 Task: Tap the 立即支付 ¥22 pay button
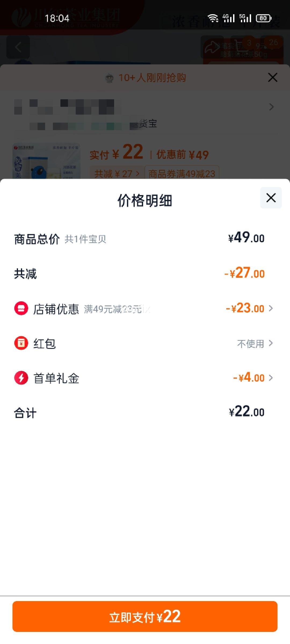pyautogui.click(x=145, y=616)
